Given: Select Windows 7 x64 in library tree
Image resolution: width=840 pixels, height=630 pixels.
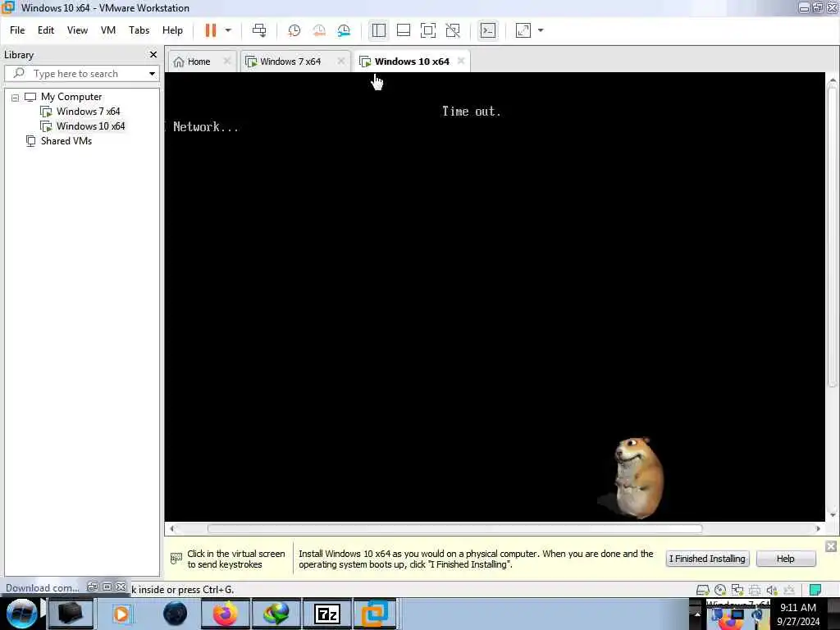Looking at the screenshot, I should (x=88, y=112).
